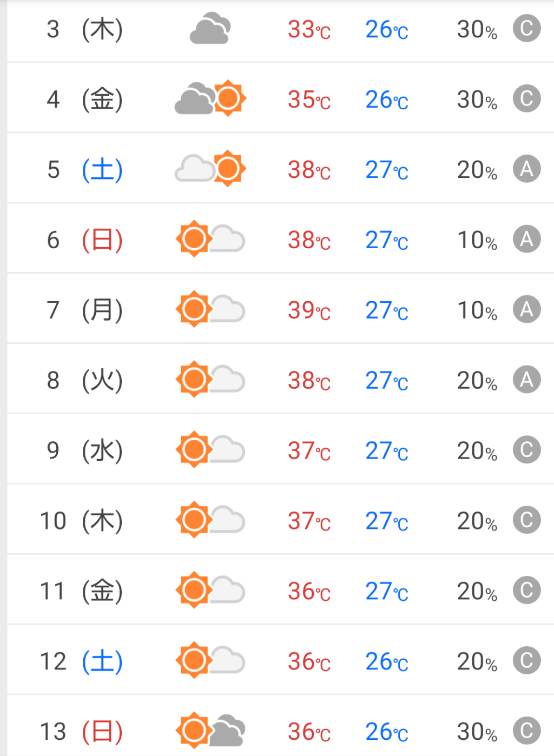The width and height of the screenshot is (554, 756).
Task: Select the date label 11 (金)
Action: pyautogui.click(x=81, y=591)
